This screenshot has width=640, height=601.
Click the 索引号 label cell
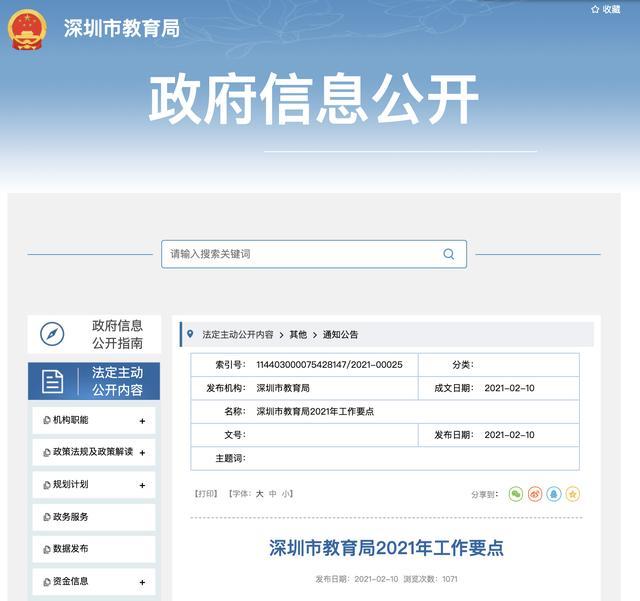tap(231, 365)
